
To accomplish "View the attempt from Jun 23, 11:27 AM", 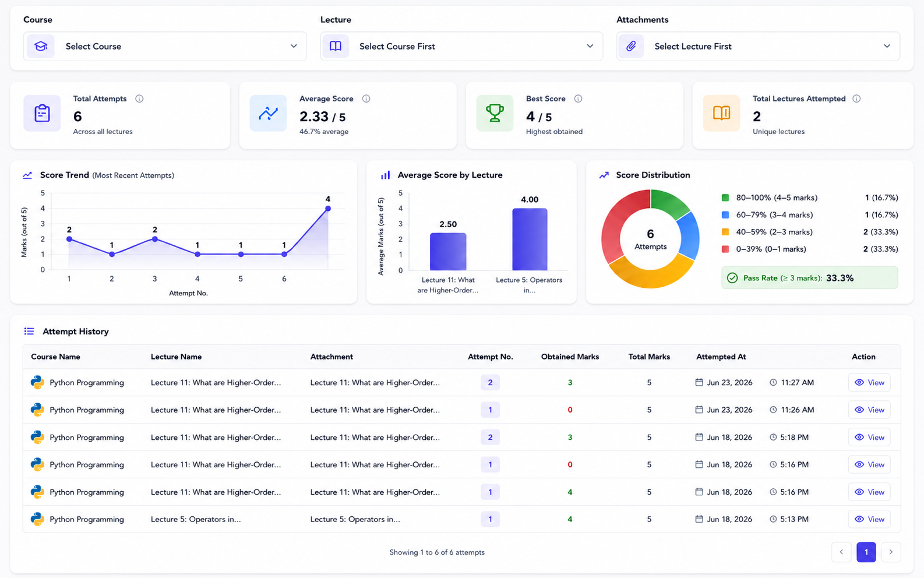I will (869, 382).
